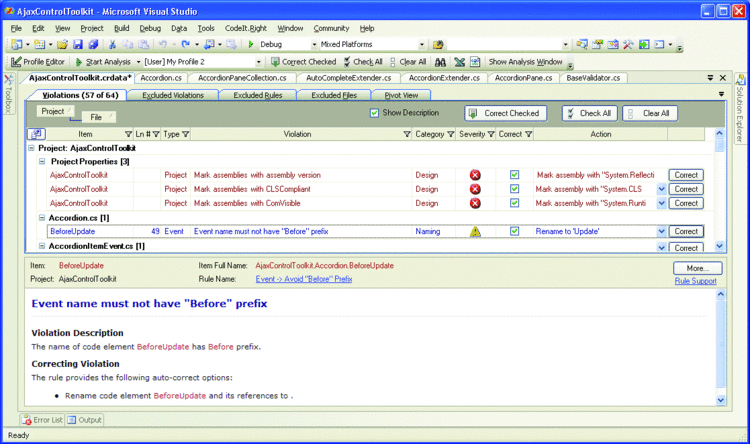The height and width of the screenshot is (444, 750).
Task: Click the report icon next to Excel
Action: [x=475, y=62]
